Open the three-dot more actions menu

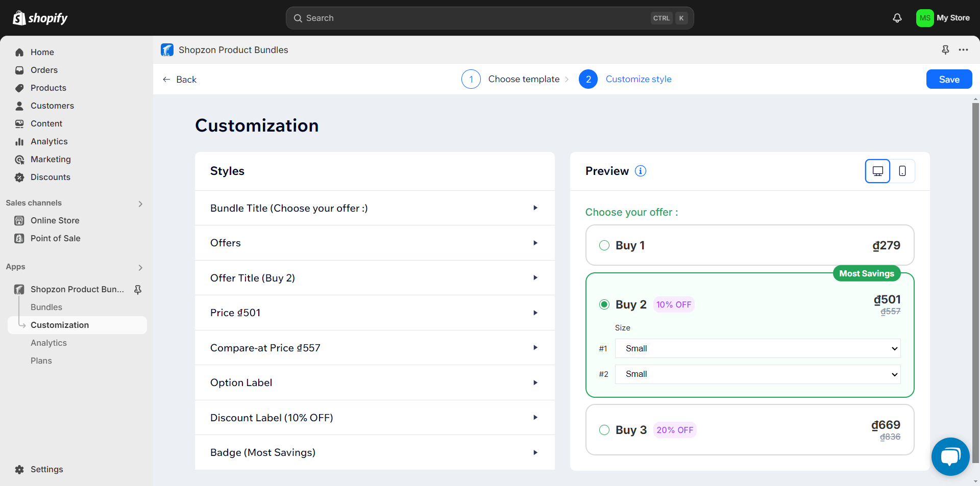tap(963, 49)
